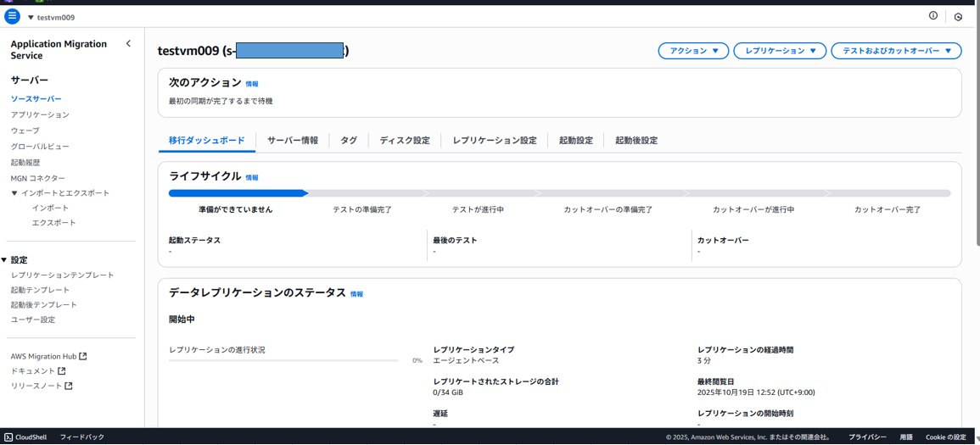The width and height of the screenshot is (980, 445).
Task: Click the lifecycle progress bar blue segment
Action: point(238,193)
